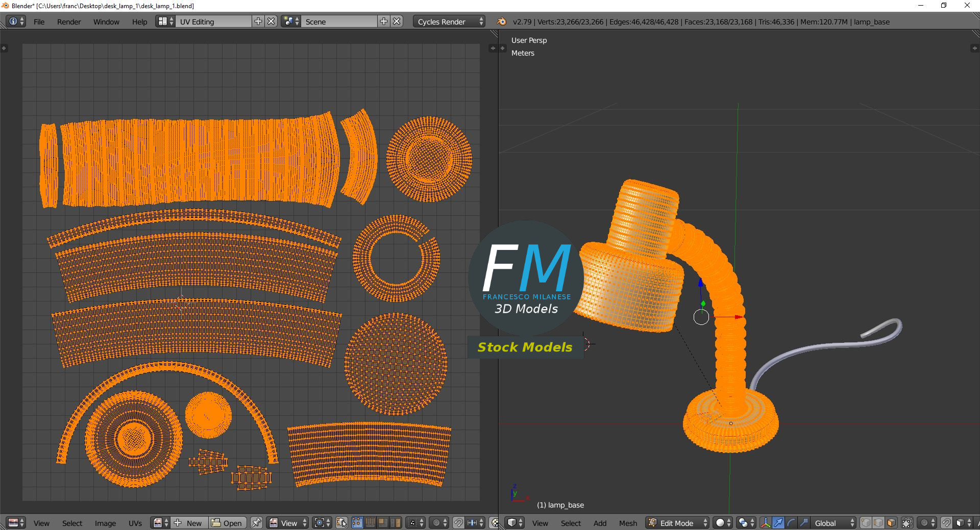
Task: Click the UV Editing layout name field
Action: click(x=213, y=21)
